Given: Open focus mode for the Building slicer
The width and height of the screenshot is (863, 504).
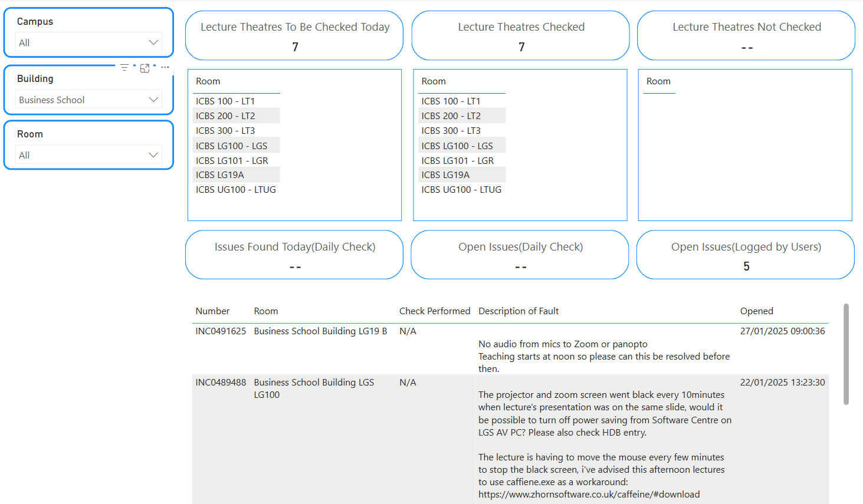Looking at the screenshot, I should coord(145,68).
